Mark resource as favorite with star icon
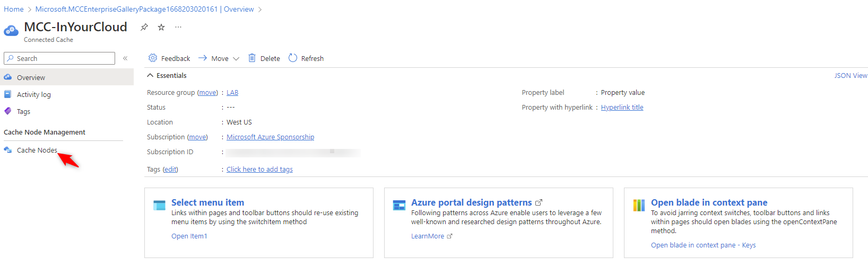Viewport: 868px width, 266px height. pyautogui.click(x=161, y=27)
